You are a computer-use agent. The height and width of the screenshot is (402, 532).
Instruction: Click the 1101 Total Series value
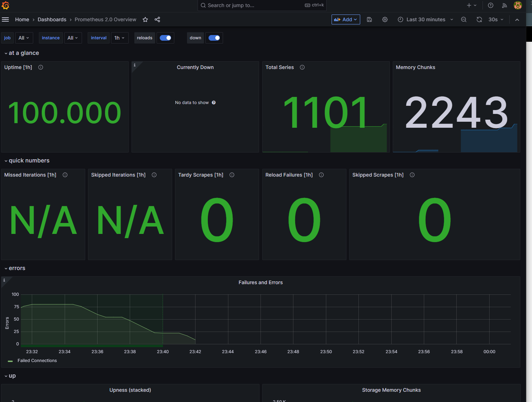pos(326,113)
